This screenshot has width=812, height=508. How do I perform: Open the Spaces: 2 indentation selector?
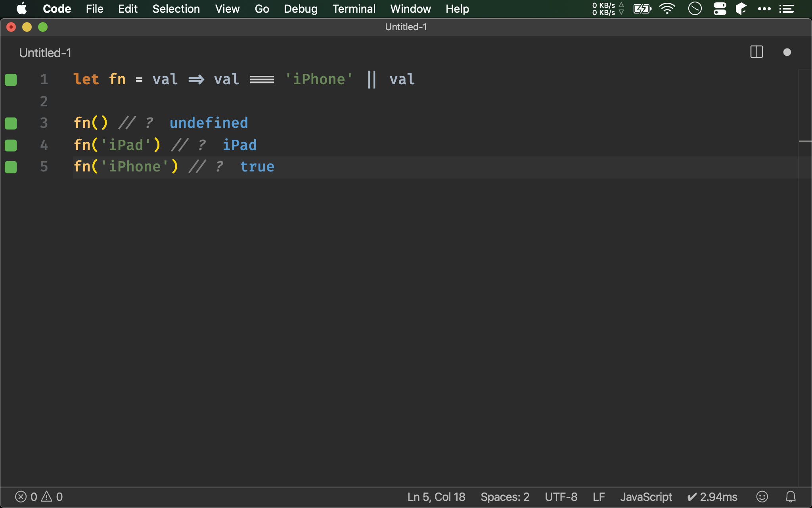click(x=505, y=496)
